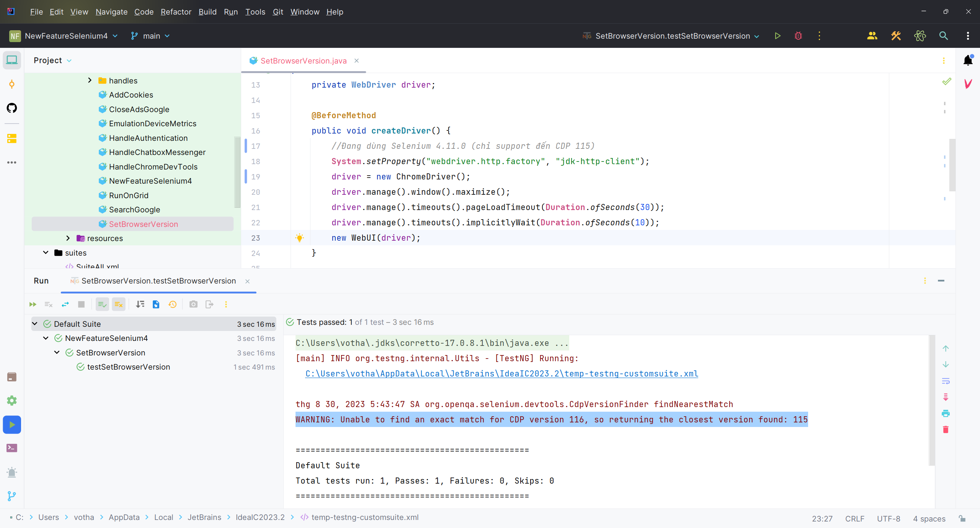Open the Notifications bell icon
Viewport: 980px width, 528px height.
[968, 60]
